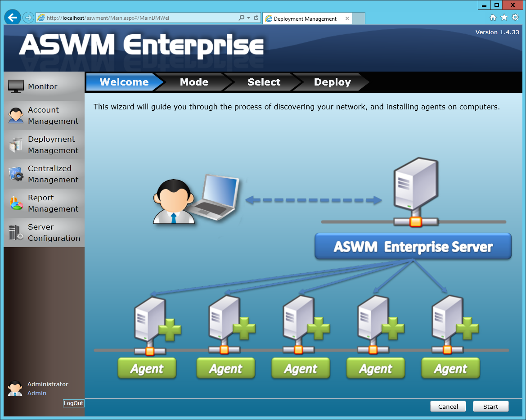The image size is (526, 420).
Task: Open Centralized Management section
Action: tap(44, 174)
